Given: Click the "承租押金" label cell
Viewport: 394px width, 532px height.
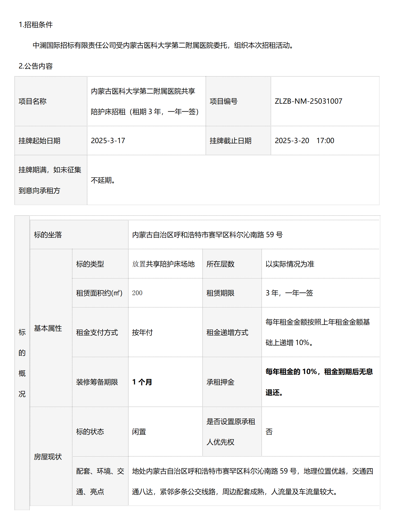Looking at the screenshot, I should click(220, 382).
